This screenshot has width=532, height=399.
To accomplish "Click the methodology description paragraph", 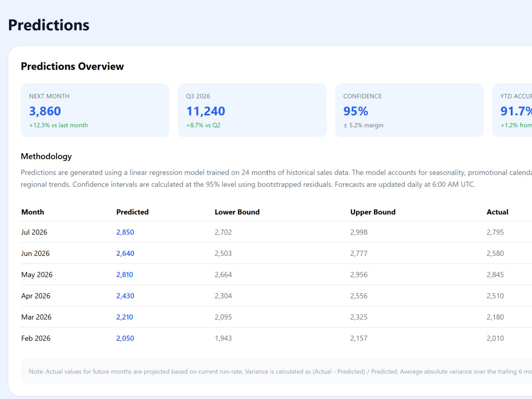I will [x=276, y=178].
